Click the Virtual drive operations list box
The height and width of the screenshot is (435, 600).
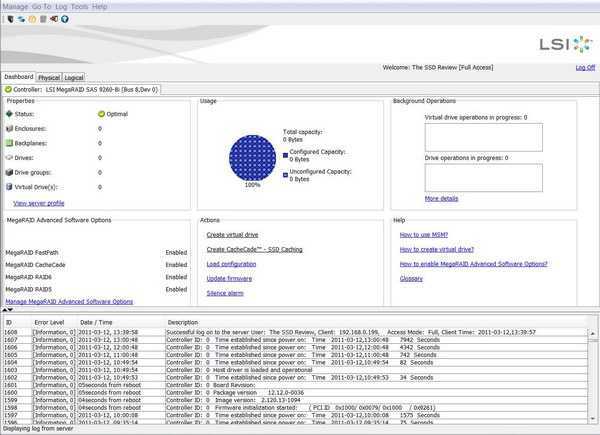[x=483, y=137]
